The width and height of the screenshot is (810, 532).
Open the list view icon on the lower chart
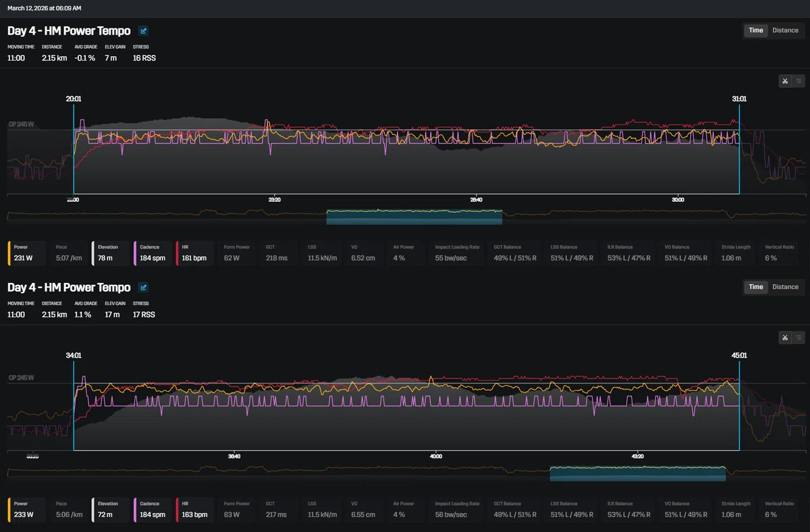tap(799, 338)
